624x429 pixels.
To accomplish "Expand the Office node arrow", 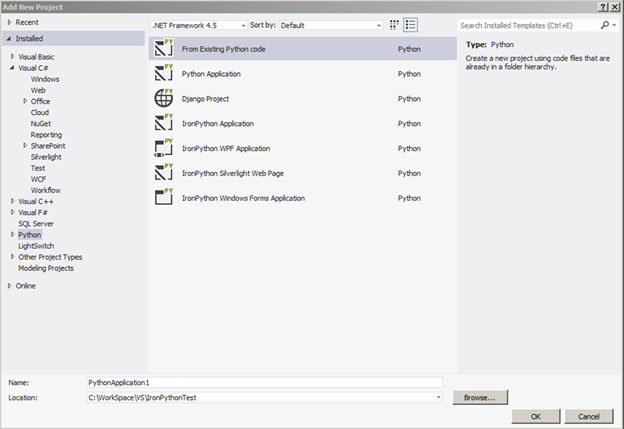I will point(25,101).
